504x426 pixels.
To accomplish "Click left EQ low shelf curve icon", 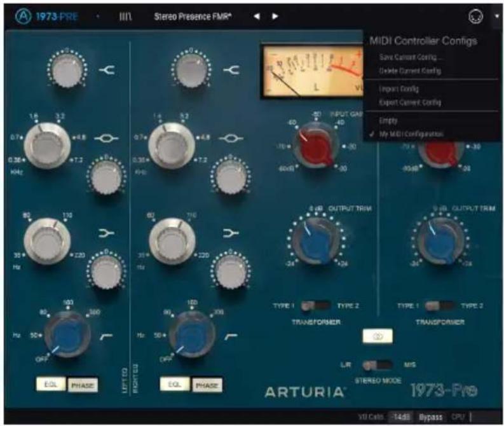I will pyautogui.click(x=107, y=233).
